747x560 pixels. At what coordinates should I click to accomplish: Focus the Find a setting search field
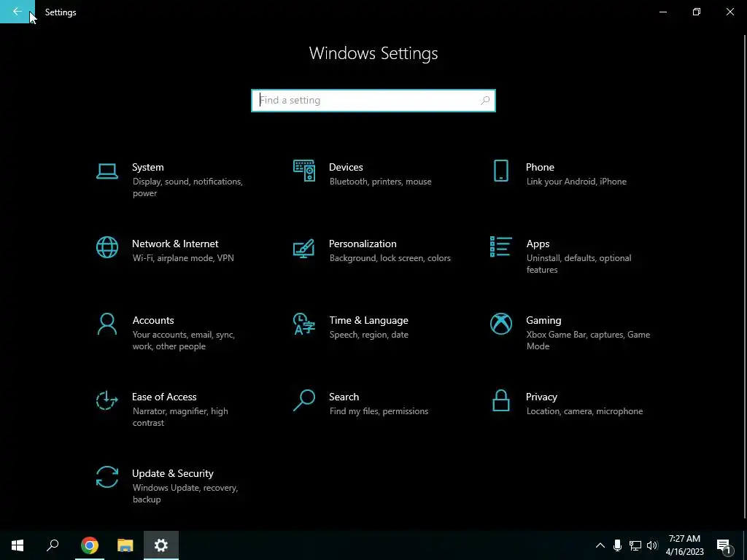[x=373, y=101]
